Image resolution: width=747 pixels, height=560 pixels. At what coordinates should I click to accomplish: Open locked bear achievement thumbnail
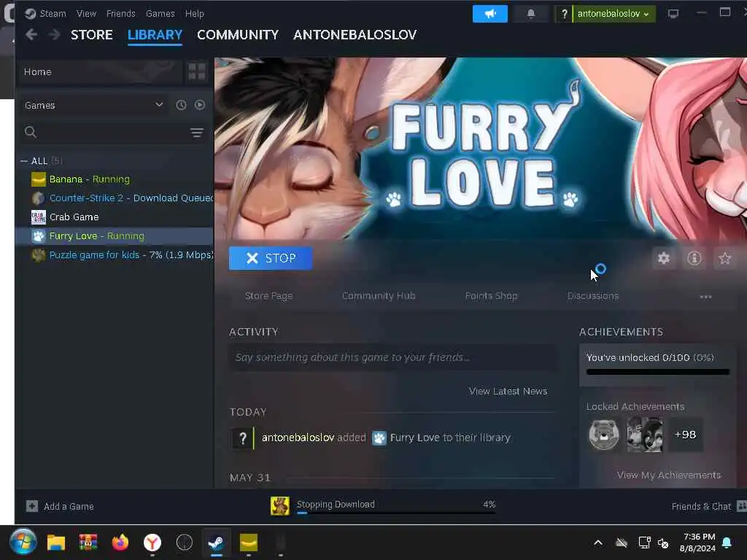pos(603,435)
